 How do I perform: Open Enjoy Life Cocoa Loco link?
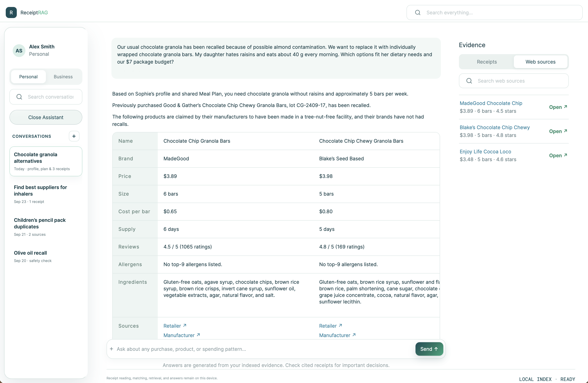coord(485,152)
